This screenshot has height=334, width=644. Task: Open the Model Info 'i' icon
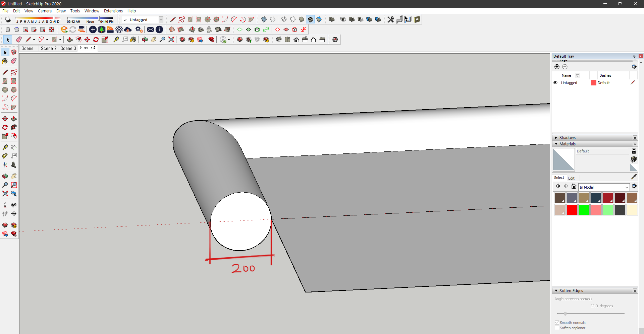click(159, 29)
